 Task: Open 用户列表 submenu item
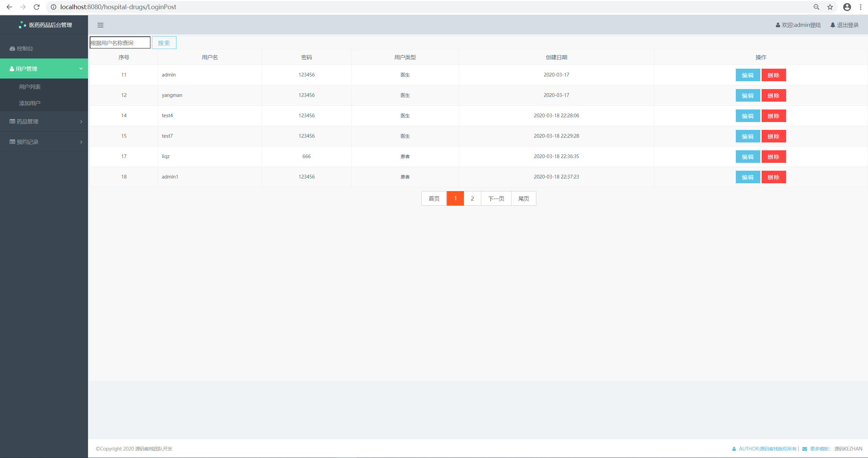(x=30, y=87)
